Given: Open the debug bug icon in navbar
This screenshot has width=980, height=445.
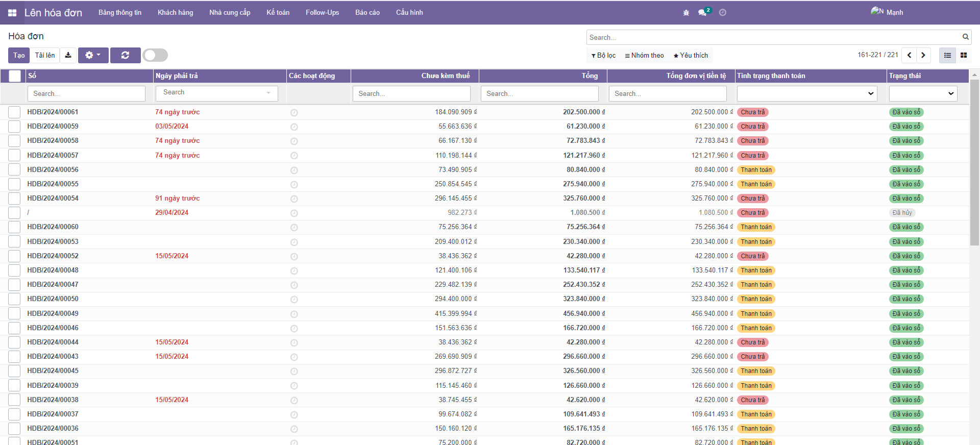Looking at the screenshot, I should coord(686,13).
